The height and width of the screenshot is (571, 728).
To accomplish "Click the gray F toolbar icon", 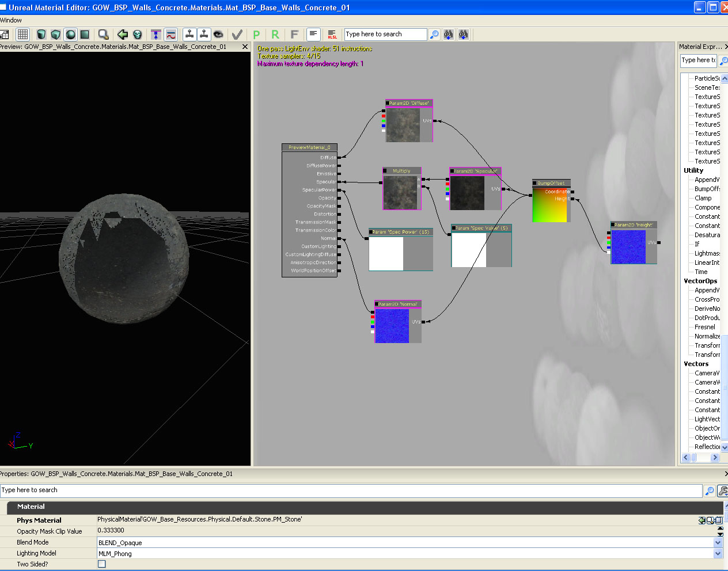I will [x=294, y=35].
